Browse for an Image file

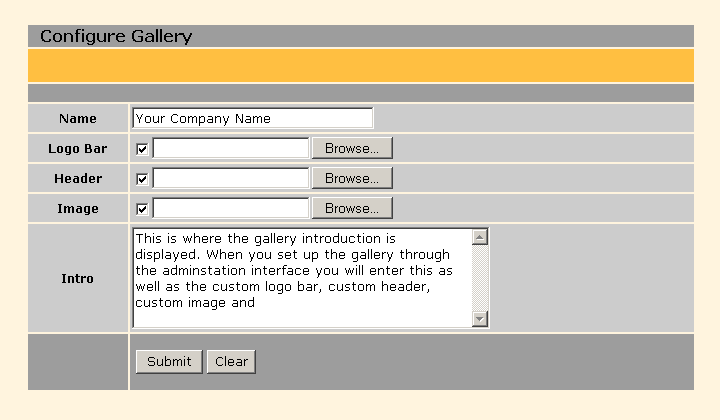point(351,208)
